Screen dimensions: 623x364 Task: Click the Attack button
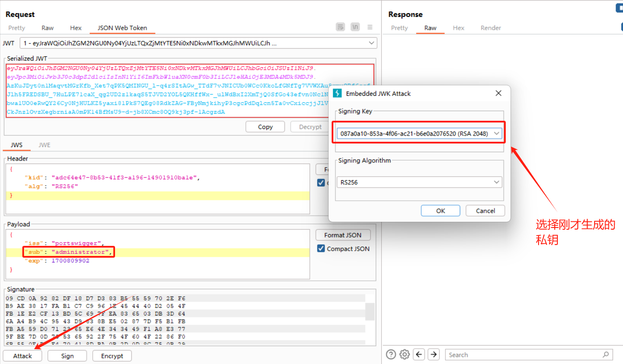click(x=22, y=356)
